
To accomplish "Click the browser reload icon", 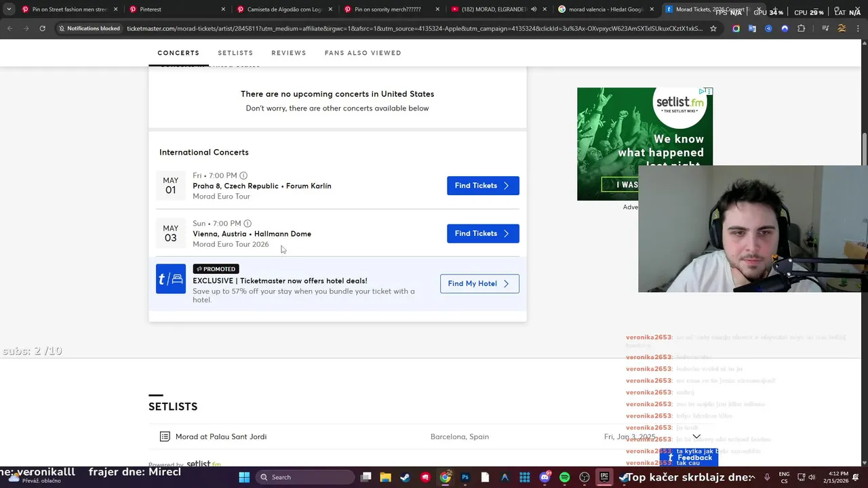I will click(x=42, y=28).
